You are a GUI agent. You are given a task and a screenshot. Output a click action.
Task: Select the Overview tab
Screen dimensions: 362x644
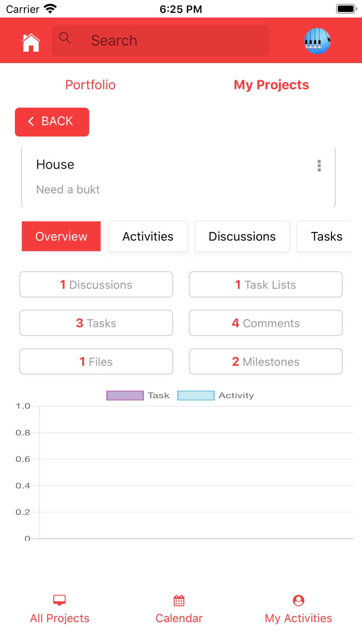[x=61, y=236]
